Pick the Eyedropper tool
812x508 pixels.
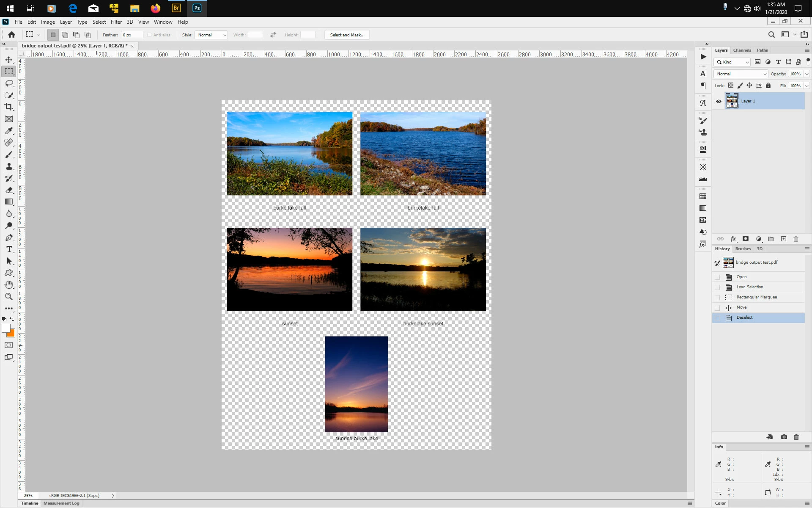tap(9, 131)
